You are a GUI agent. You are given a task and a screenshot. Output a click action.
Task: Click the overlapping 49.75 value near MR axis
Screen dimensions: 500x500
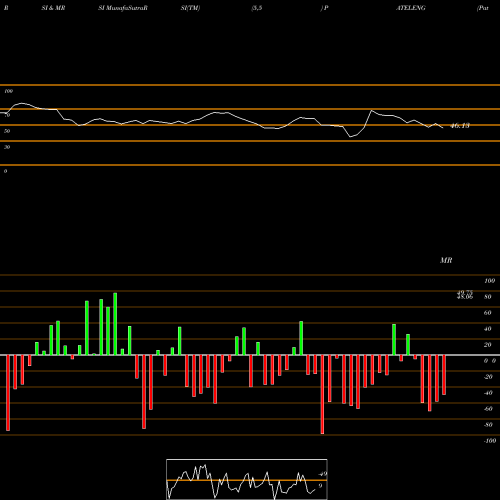pos(465,292)
